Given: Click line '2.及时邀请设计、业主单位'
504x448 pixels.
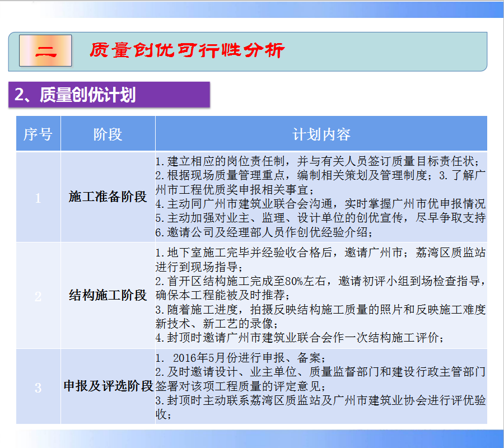Looking at the screenshot, I should click(320, 371).
